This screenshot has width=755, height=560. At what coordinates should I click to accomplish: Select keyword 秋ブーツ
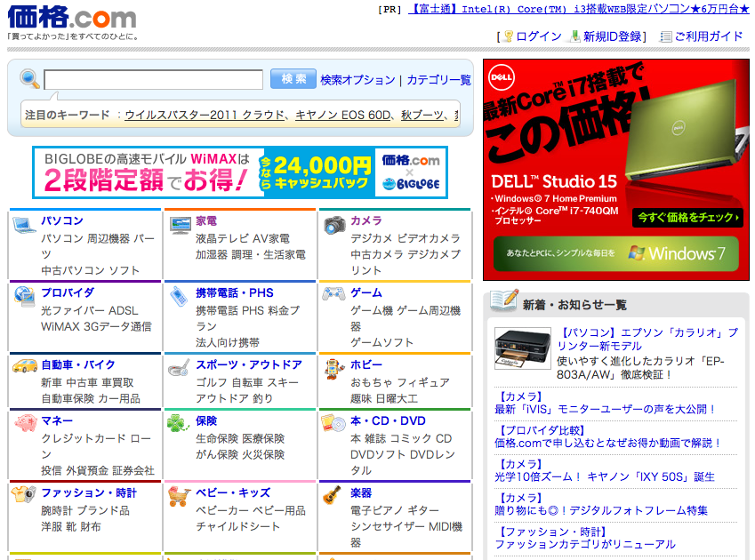[x=422, y=115]
